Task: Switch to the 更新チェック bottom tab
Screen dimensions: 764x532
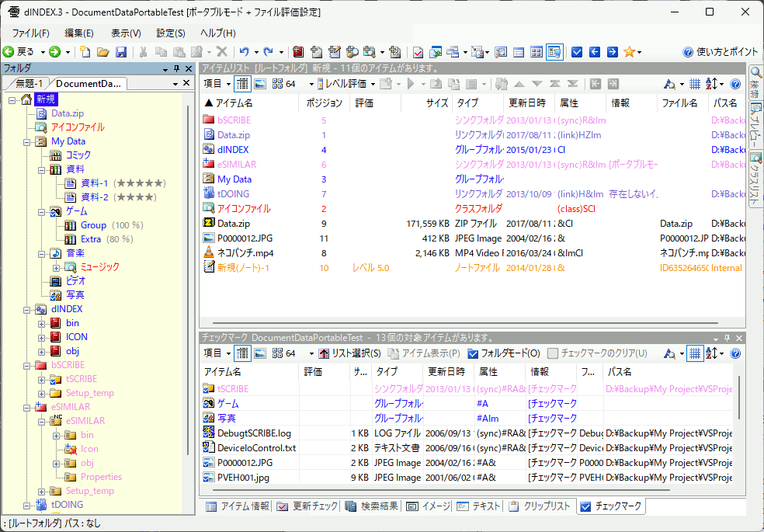Action: pyautogui.click(x=307, y=506)
